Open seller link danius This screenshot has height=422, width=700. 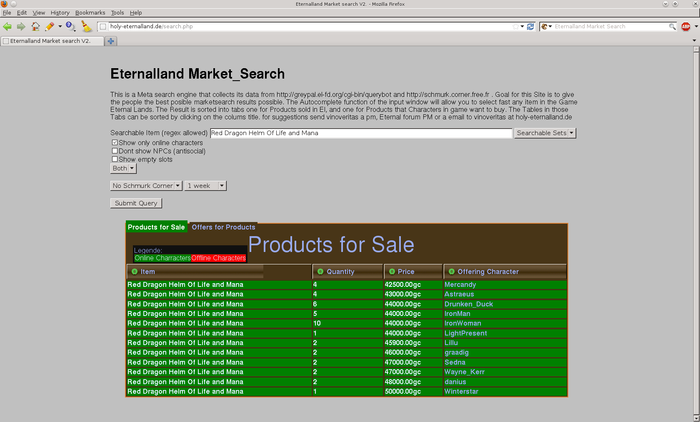click(x=455, y=382)
